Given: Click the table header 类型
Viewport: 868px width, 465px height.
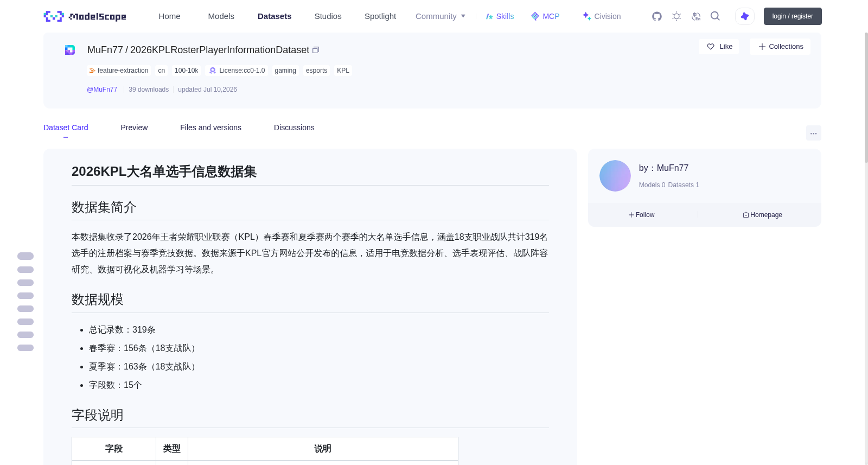Looking at the screenshot, I should pos(172,449).
